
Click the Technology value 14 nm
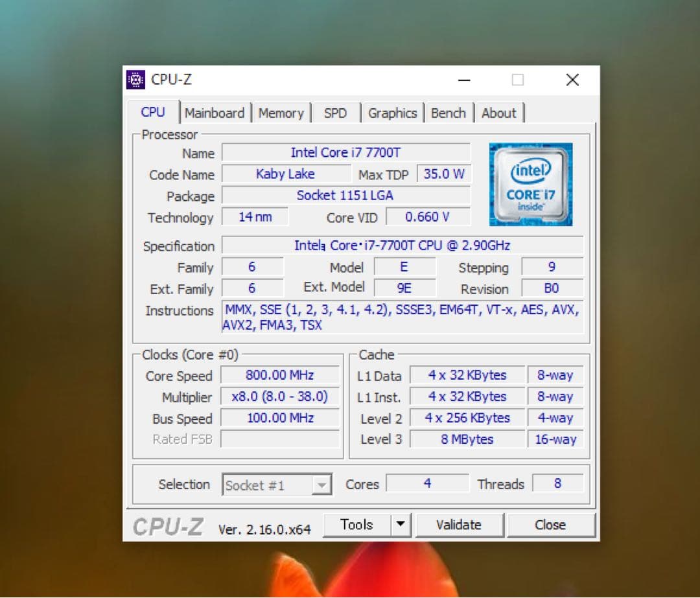(x=255, y=217)
